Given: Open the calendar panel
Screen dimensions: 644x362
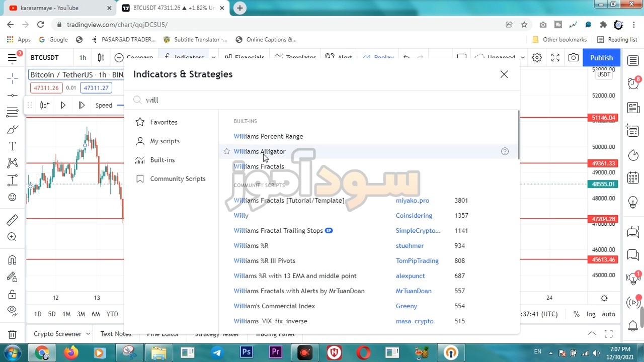Looking at the screenshot, I should [633, 178].
